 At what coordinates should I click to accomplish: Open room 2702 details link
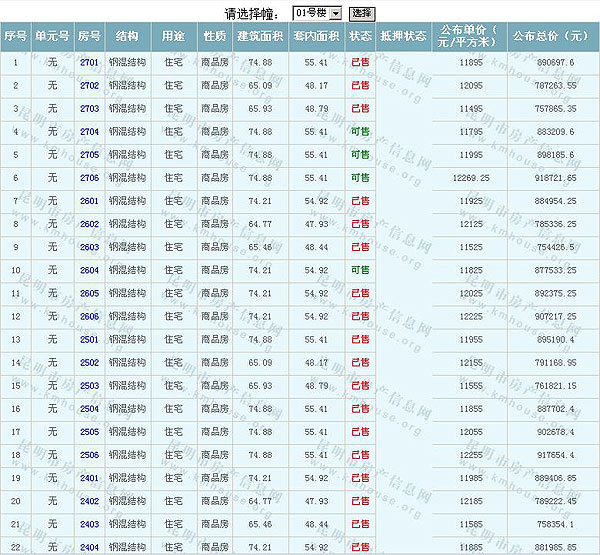coord(90,86)
